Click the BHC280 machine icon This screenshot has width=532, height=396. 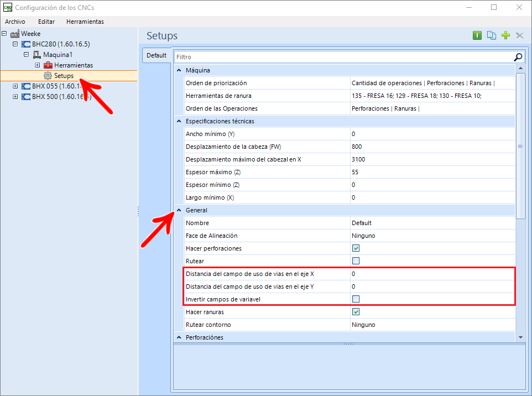click(26, 44)
